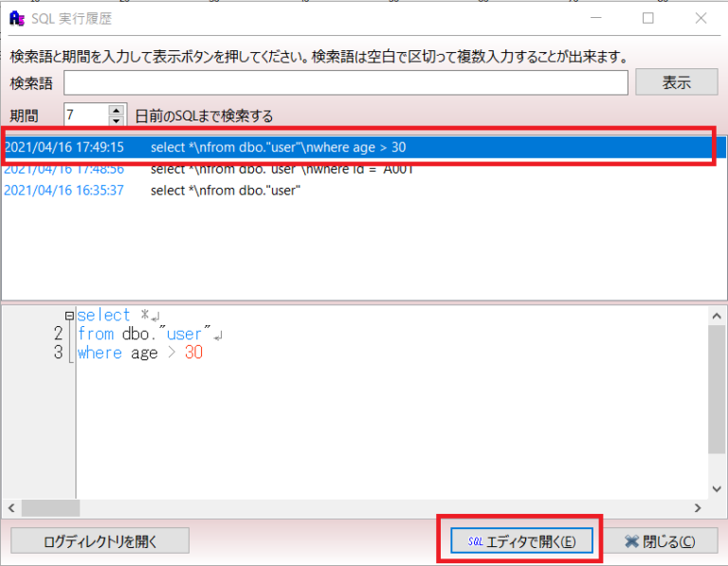Click the 閉じる button with X icon
728x566 pixels.
click(659, 541)
